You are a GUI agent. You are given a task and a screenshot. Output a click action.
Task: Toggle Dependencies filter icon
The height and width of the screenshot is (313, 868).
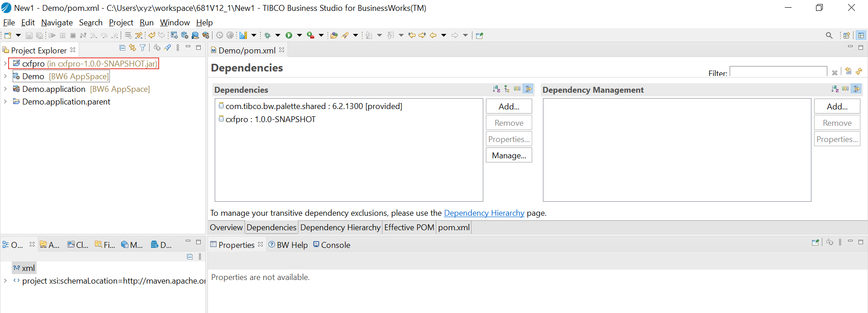[x=528, y=89]
